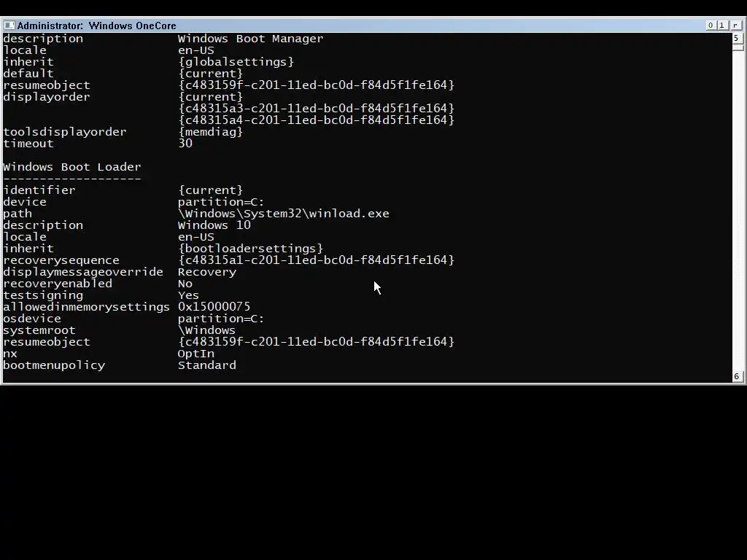
Task: Click the minimize button labeled 0
Action: click(711, 26)
